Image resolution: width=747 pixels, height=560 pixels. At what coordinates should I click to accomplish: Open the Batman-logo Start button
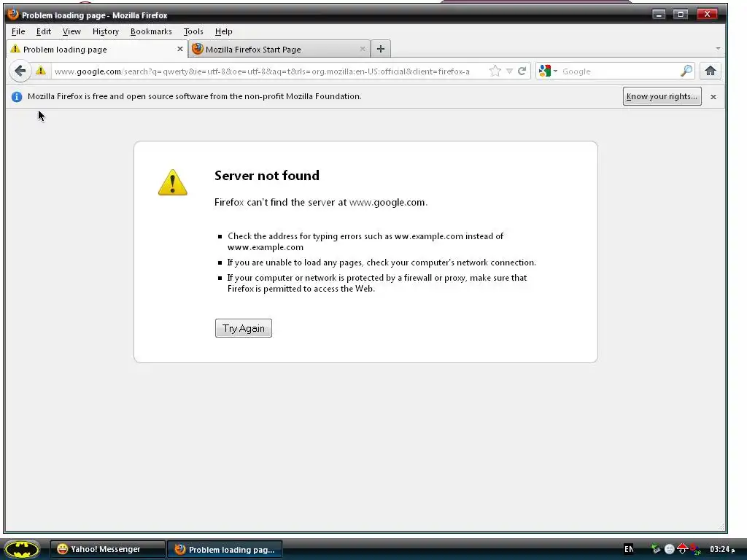tap(21, 550)
